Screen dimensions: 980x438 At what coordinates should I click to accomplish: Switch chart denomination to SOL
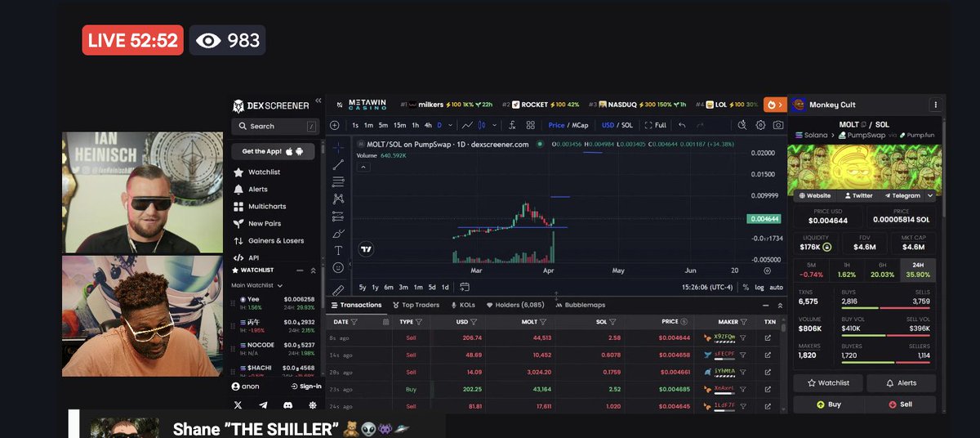click(626, 125)
